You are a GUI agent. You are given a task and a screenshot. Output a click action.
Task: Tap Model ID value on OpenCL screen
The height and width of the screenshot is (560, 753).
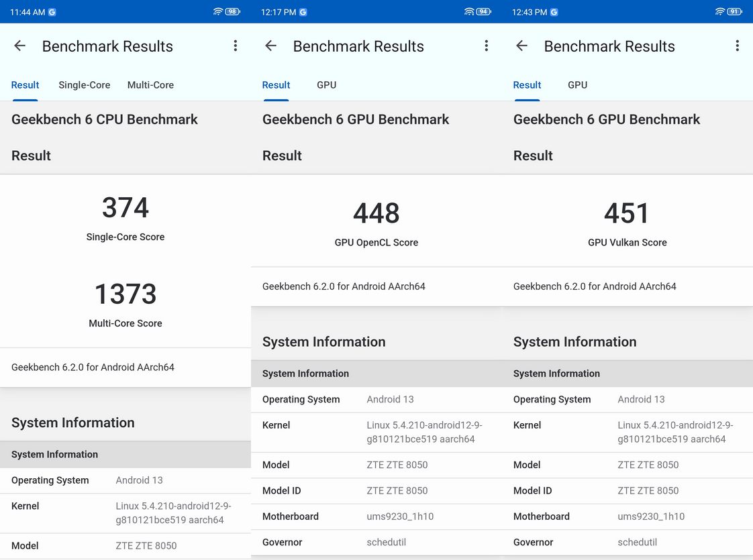coord(397,490)
